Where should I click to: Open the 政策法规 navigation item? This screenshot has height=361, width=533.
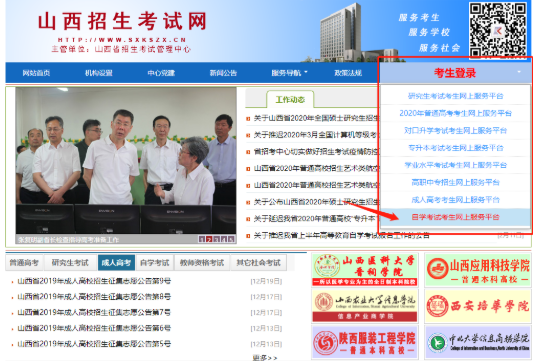(348, 73)
